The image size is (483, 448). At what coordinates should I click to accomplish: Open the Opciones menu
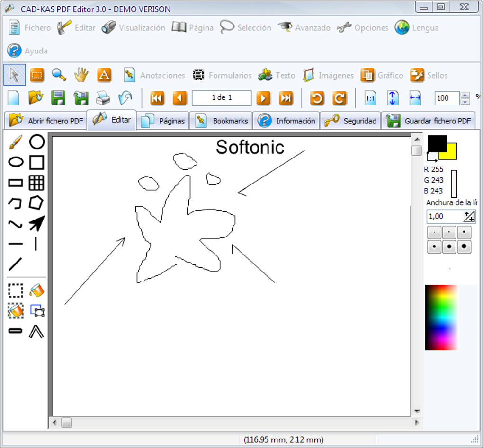[x=363, y=28]
